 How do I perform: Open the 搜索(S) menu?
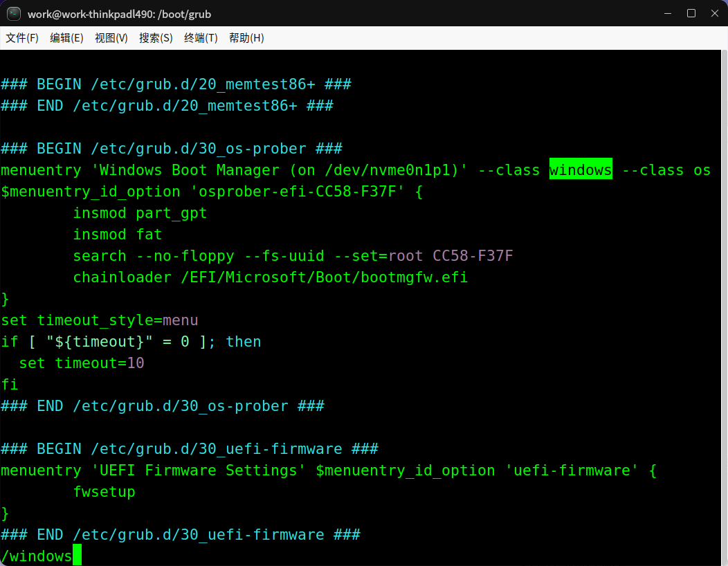156,38
